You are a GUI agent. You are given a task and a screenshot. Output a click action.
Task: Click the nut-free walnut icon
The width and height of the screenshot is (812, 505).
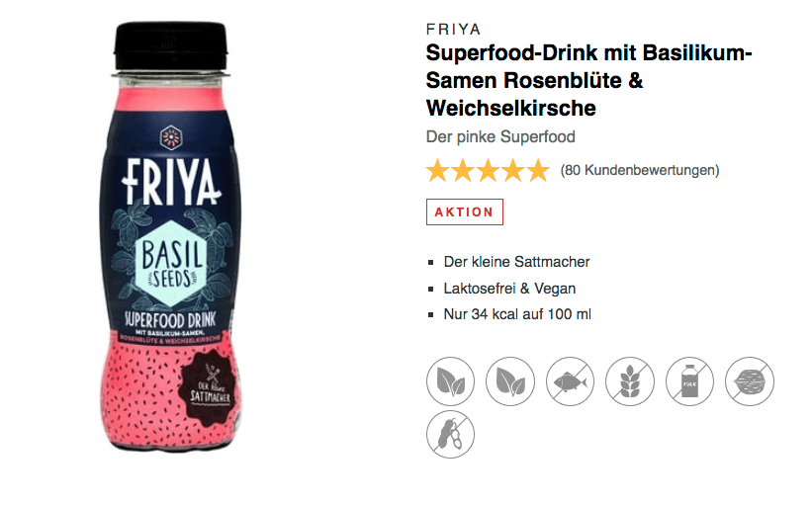pos(750,381)
